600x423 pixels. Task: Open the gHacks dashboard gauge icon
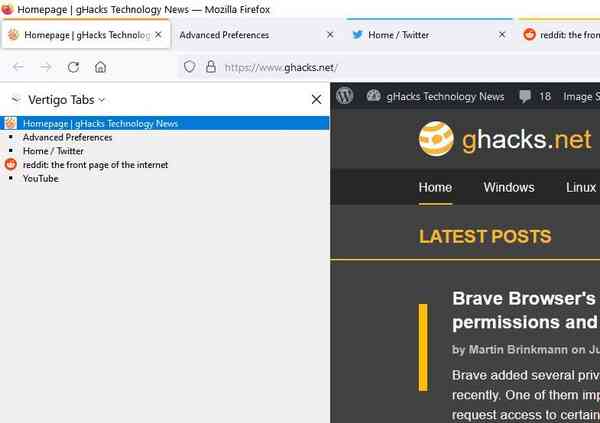pyautogui.click(x=373, y=96)
